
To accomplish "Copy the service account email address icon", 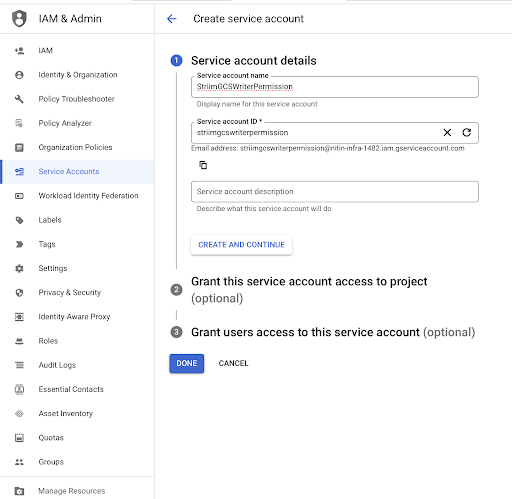I will pyautogui.click(x=203, y=165).
